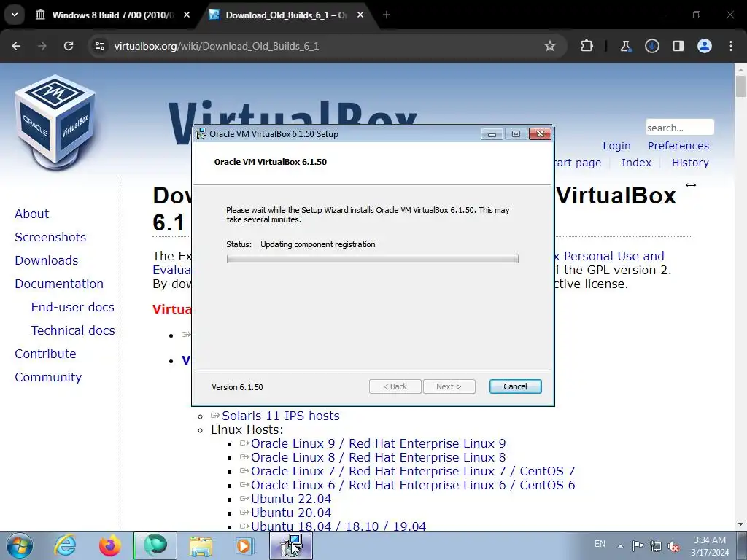
Task: Open the Index link
Action: (x=636, y=163)
